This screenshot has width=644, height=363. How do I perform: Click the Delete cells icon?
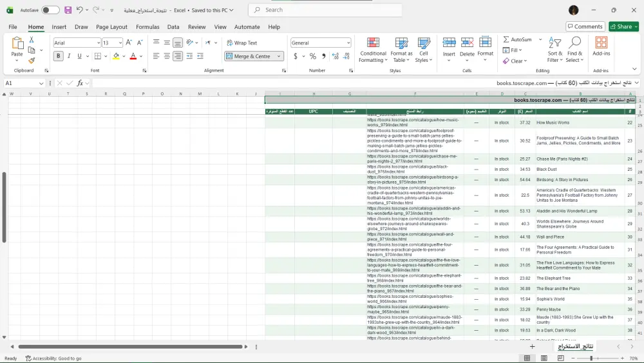point(467,43)
